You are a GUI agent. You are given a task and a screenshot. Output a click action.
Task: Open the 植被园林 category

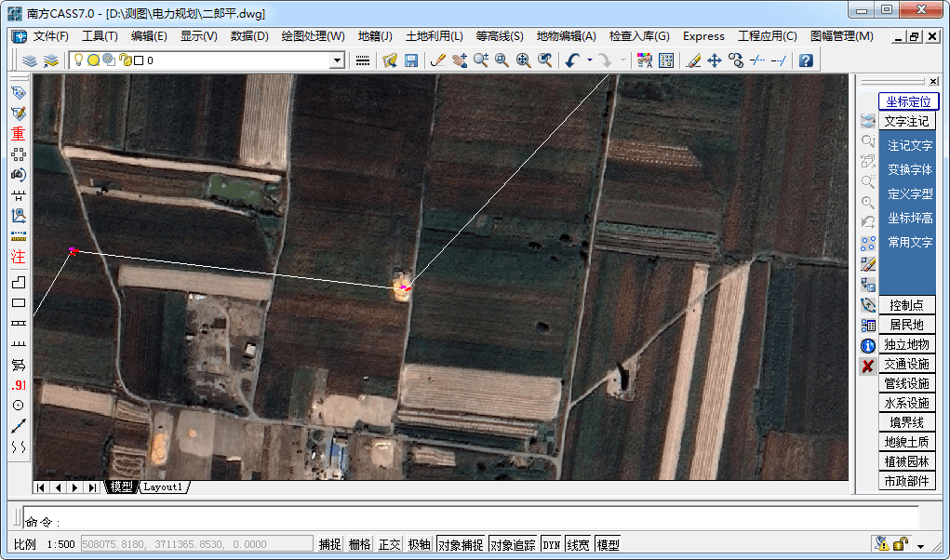(x=906, y=461)
